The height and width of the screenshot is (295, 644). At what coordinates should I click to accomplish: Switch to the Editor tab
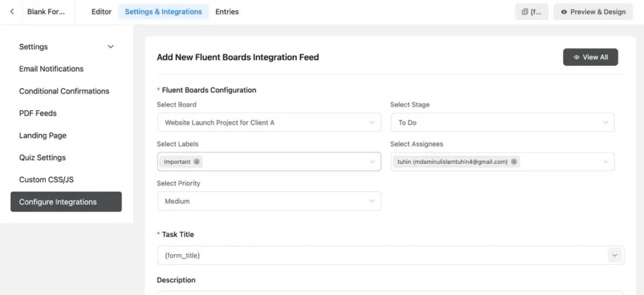101,12
